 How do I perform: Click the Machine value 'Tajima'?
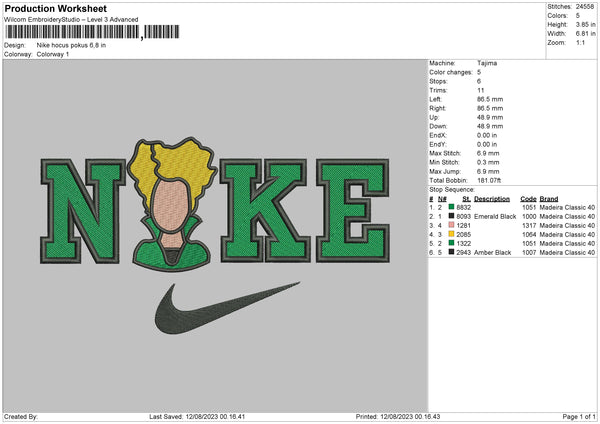487,63
